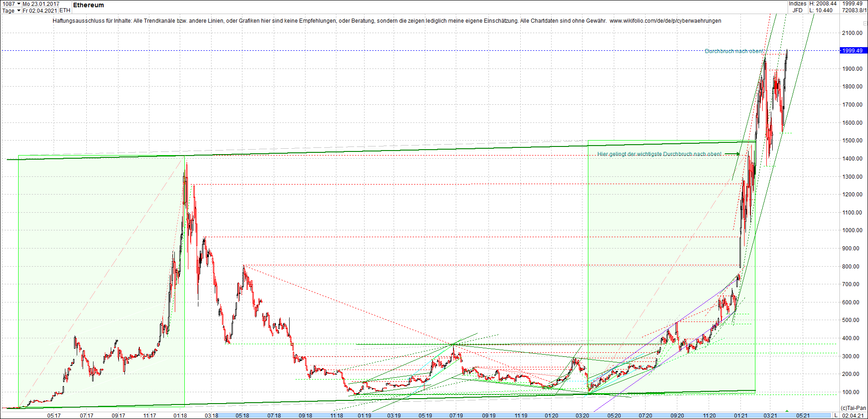The height and width of the screenshot is (419, 868).
Task: Click the 'Haftungsausschluss für Inhalte' disclaimer text
Action: [x=92, y=21]
